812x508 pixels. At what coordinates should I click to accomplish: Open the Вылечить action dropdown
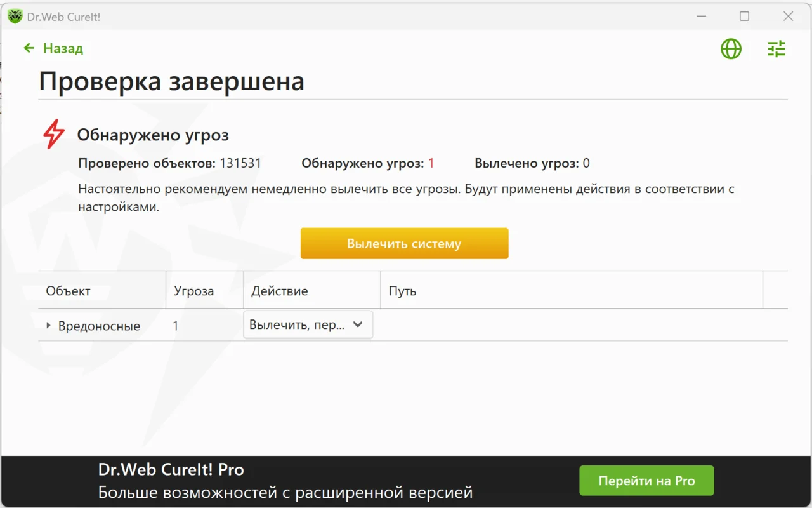308,324
